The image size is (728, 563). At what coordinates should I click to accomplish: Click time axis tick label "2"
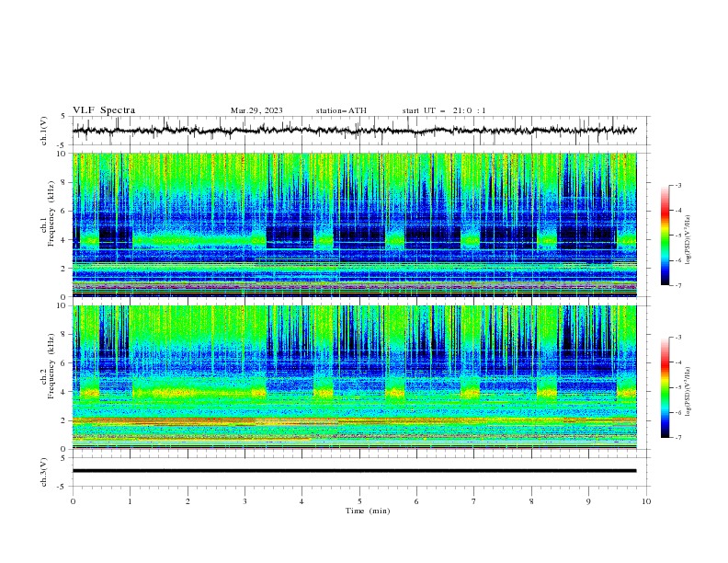tap(188, 501)
